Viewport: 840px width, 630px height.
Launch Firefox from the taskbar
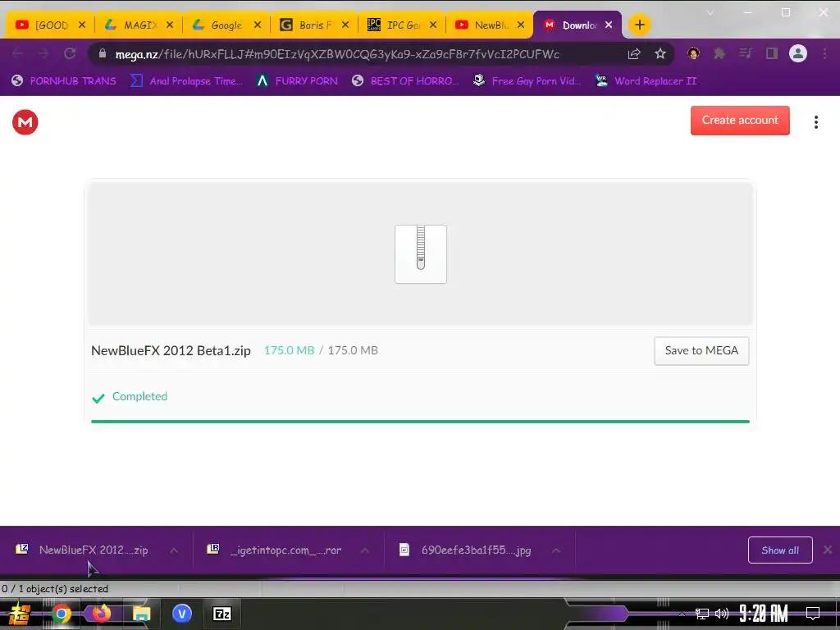(102, 613)
